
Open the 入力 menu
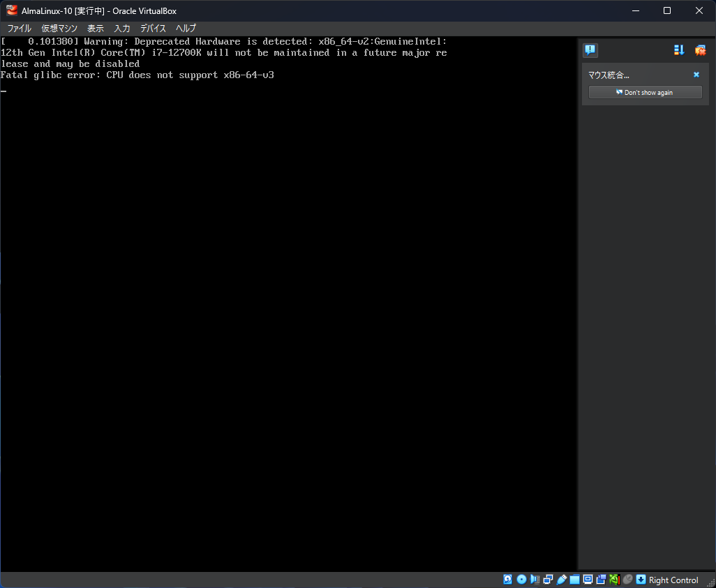(122, 29)
